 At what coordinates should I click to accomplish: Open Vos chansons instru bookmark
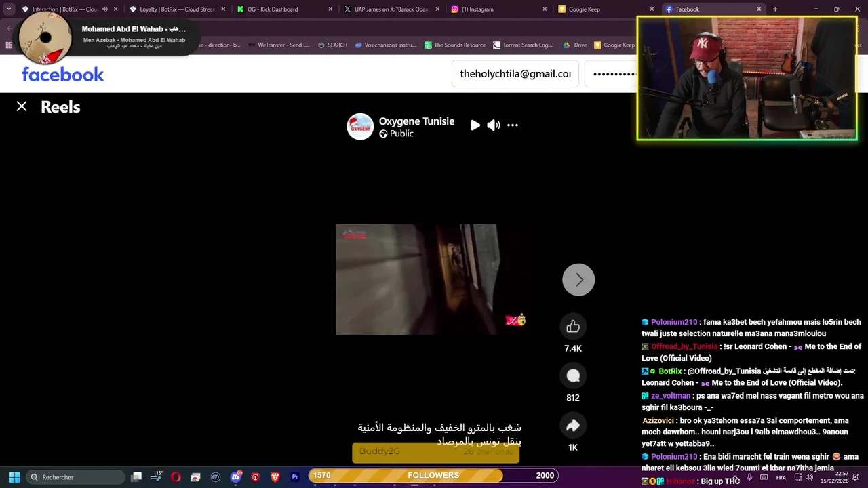tap(385, 45)
